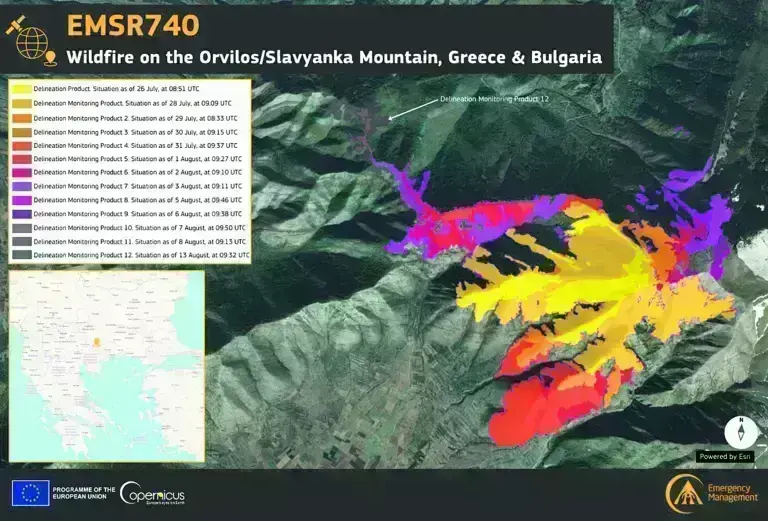This screenshot has width=768, height=521.
Task: Click the yellow Delineation Product swatch
Action: tap(23, 89)
